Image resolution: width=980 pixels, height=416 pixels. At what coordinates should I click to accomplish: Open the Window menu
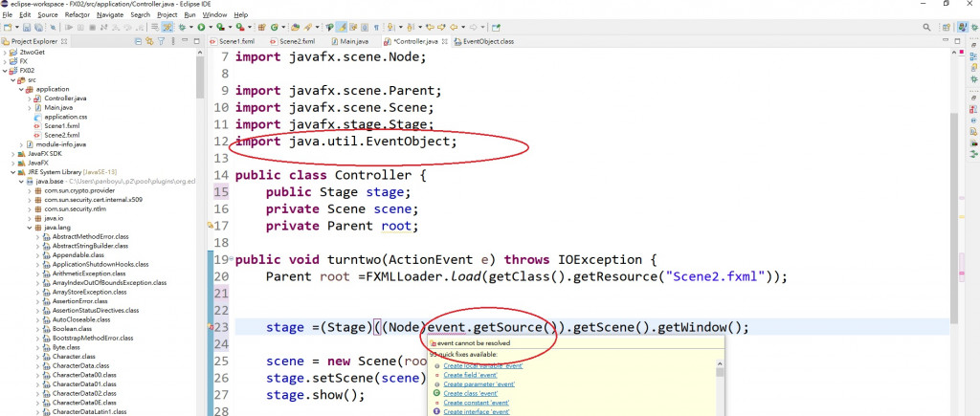tap(215, 14)
